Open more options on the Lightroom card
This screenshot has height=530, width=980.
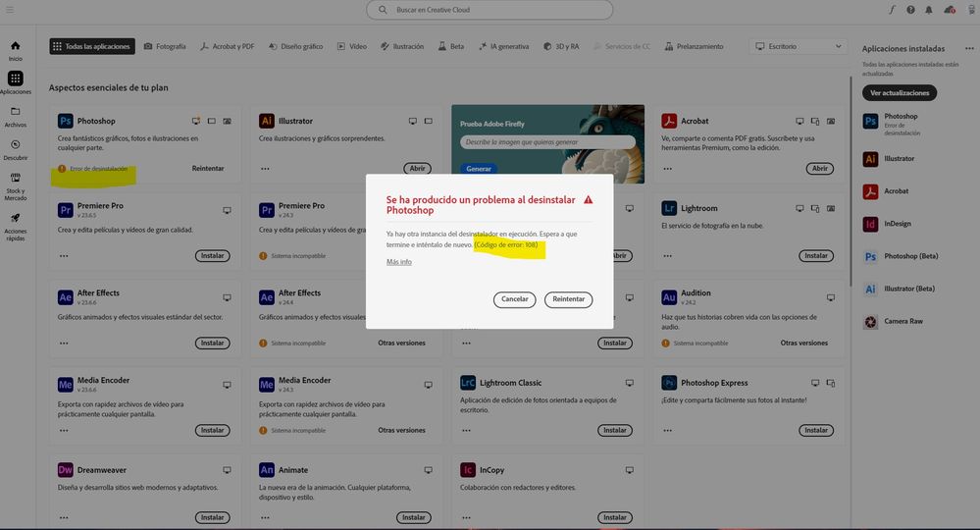667,255
